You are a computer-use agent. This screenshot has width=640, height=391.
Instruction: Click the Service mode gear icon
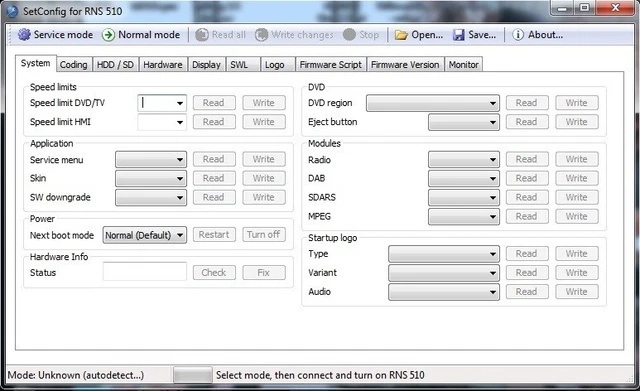24,35
